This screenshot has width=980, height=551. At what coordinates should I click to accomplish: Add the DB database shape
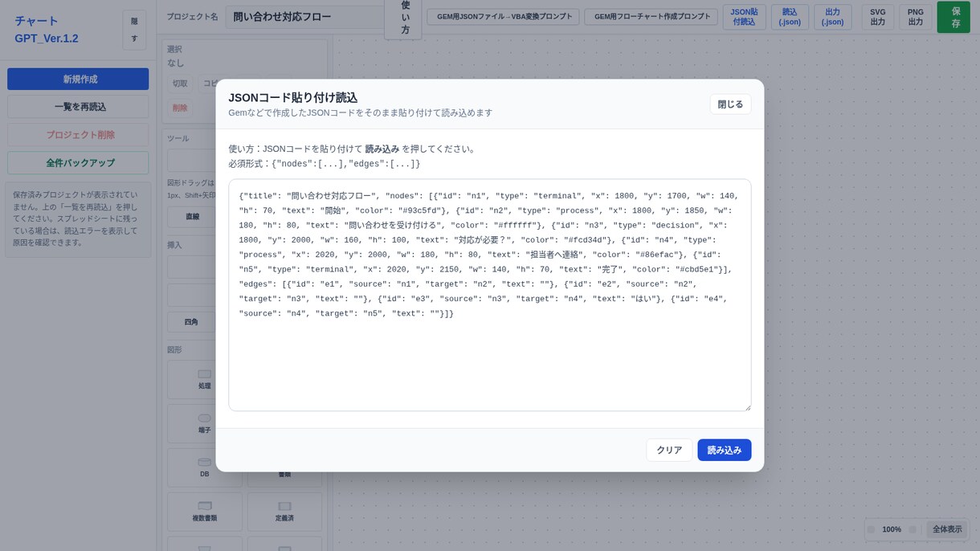204,467
